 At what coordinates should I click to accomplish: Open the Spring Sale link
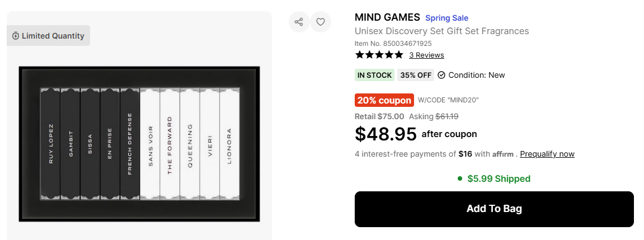[x=446, y=18]
